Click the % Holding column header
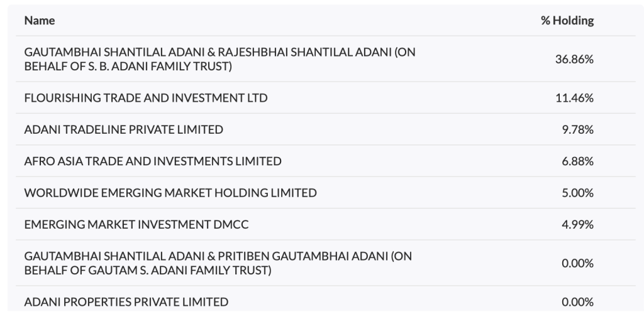The width and height of the screenshot is (644, 319). (567, 21)
